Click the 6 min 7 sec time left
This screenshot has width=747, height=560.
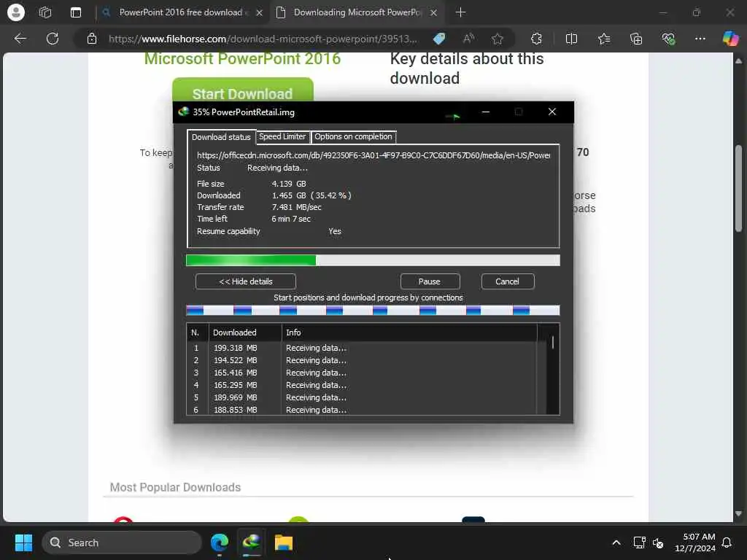pos(291,219)
